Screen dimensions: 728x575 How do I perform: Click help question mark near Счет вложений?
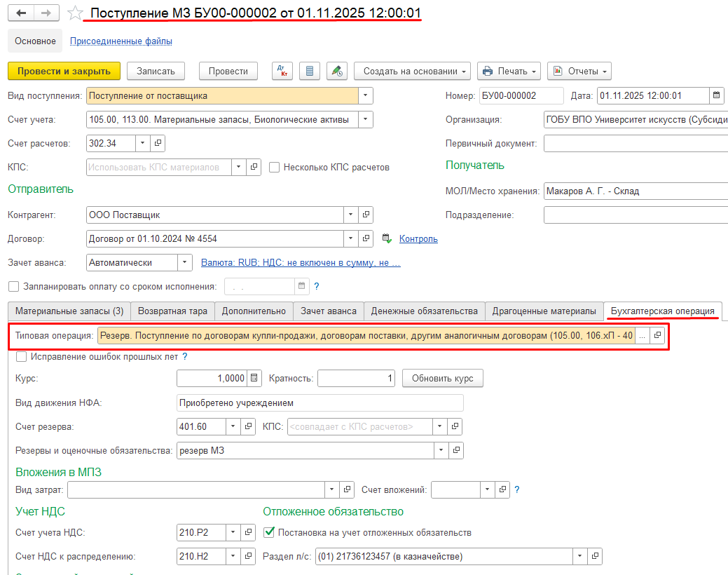tap(517, 489)
